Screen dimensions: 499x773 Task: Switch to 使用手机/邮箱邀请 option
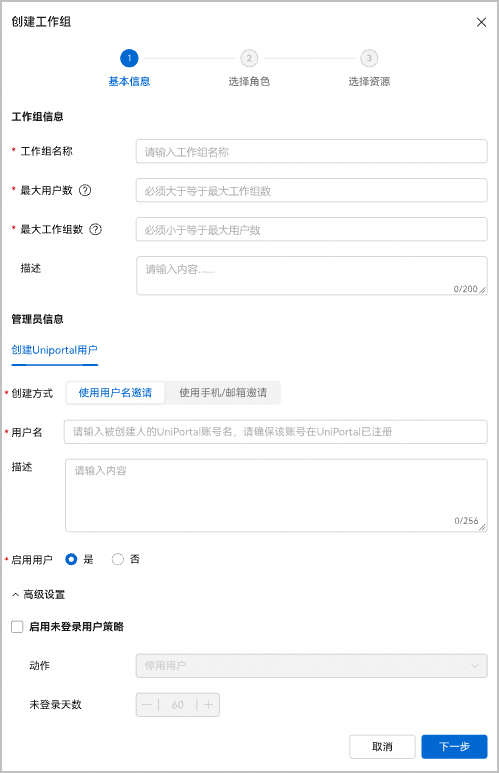tap(223, 393)
